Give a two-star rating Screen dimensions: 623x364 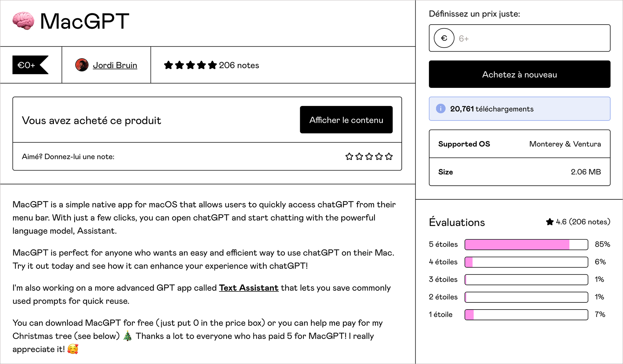pyautogui.click(x=359, y=157)
